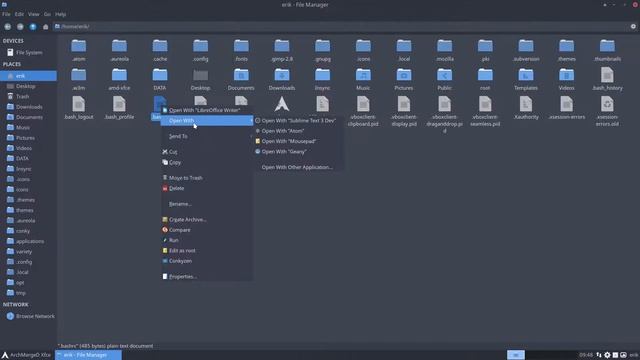Expand the Send To submenu
Image resolution: width=640 pixels, height=360 pixels.
point(207,136)
